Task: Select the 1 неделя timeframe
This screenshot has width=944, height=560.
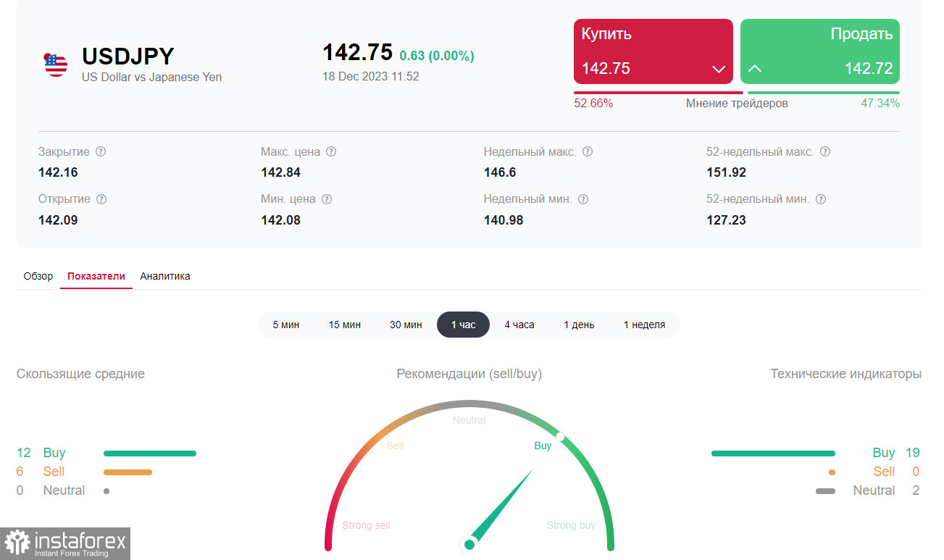Action: (644, 325)
